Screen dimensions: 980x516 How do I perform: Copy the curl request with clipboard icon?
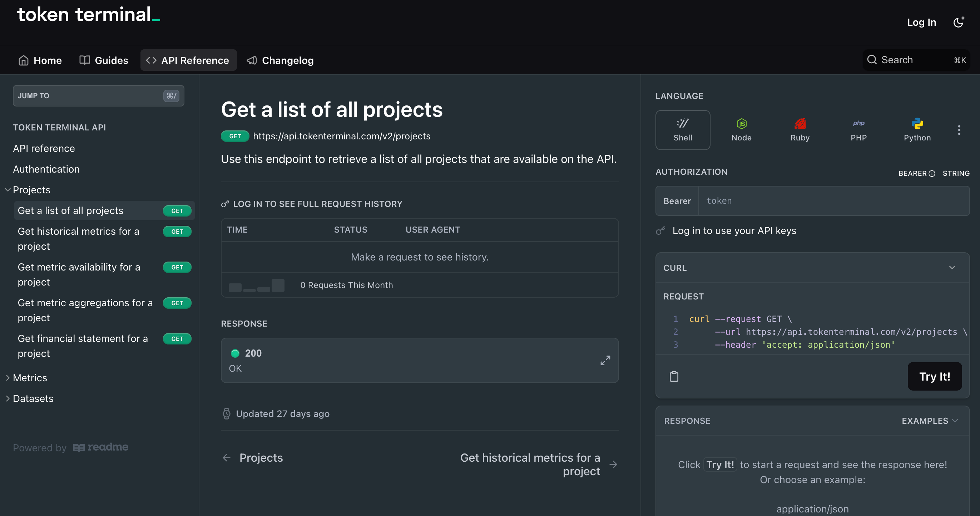pos(674,376)
